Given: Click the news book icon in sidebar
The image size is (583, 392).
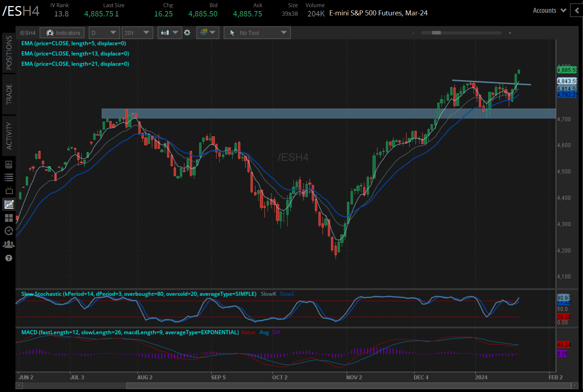Looking at the screenshot, I should (x=9, y=164).
